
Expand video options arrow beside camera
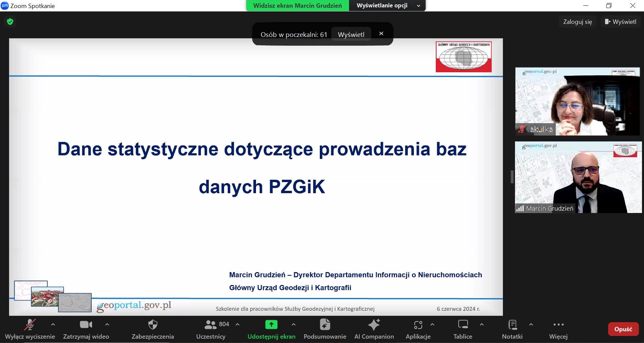point(107,325)
